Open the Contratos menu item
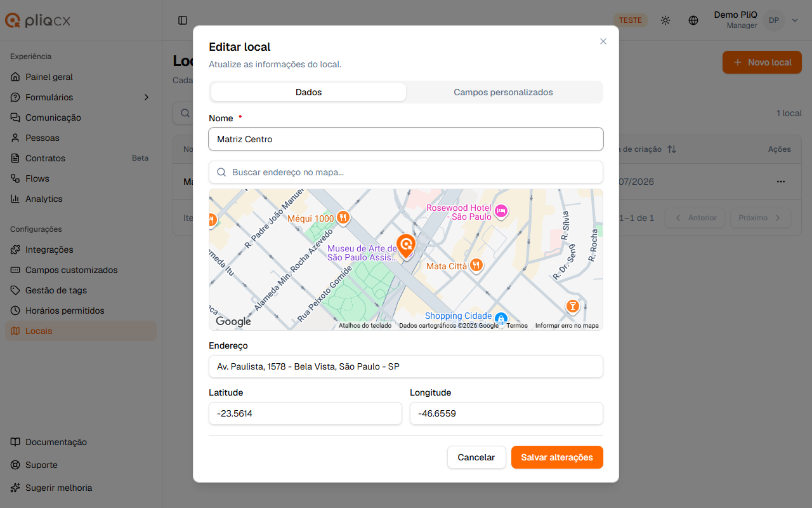Image resolution: width=812 pixels, height=508 pixels. pyautogui.click(x=81, y=158)
